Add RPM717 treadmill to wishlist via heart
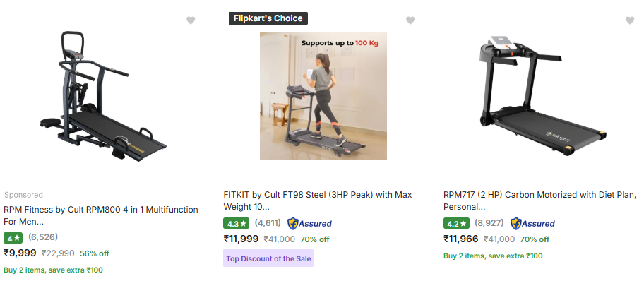The width and height of the screenshot is (644, 281). tap(630, 20)
